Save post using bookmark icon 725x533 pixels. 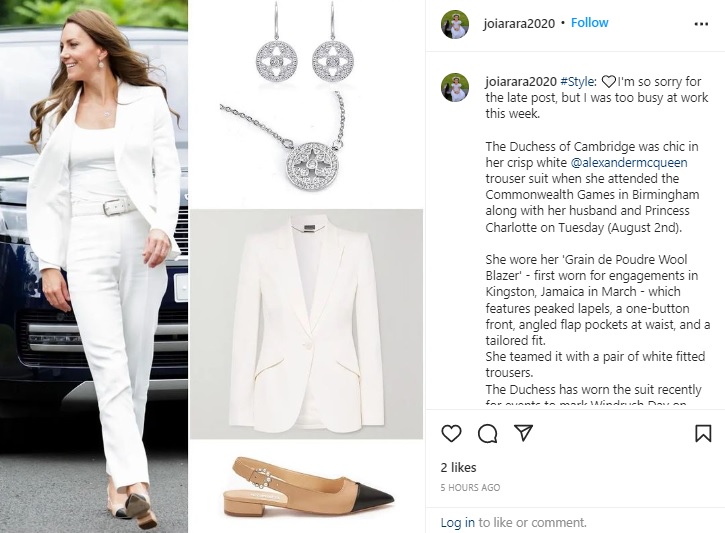pos(703,433)
